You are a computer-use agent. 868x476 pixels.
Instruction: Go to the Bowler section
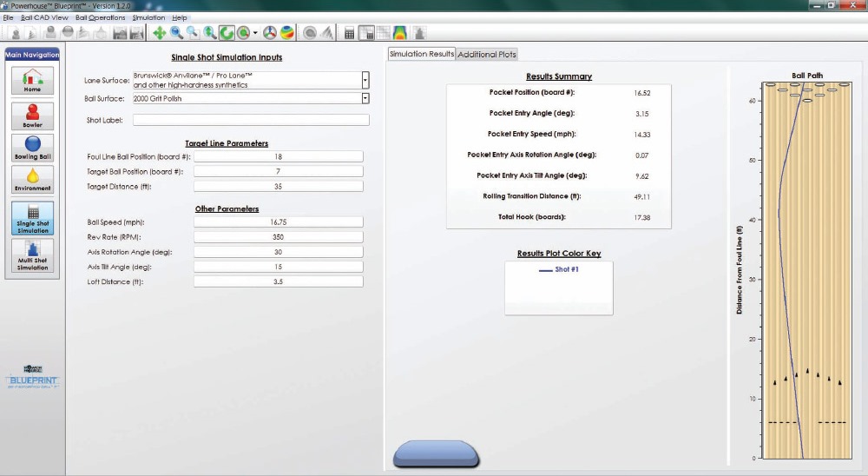coord(32,114)
